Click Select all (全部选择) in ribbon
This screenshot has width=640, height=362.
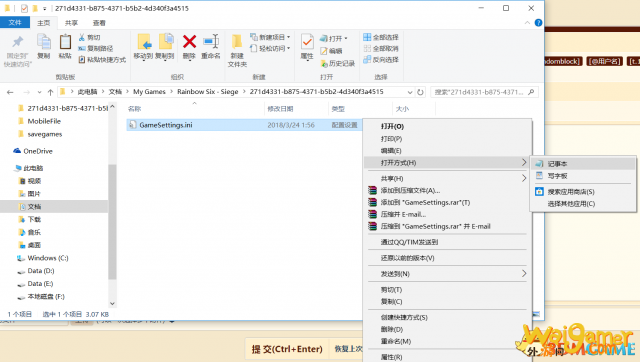tap(381, 37)
